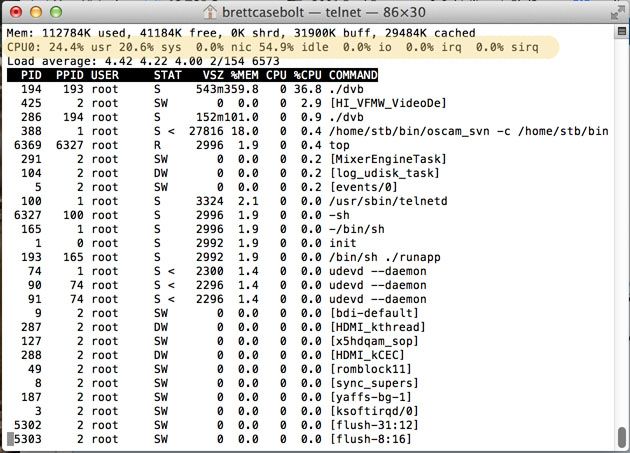Click the 'top' command process row
The width and height of the screenshot is (630, 453).
pos(339,145)
